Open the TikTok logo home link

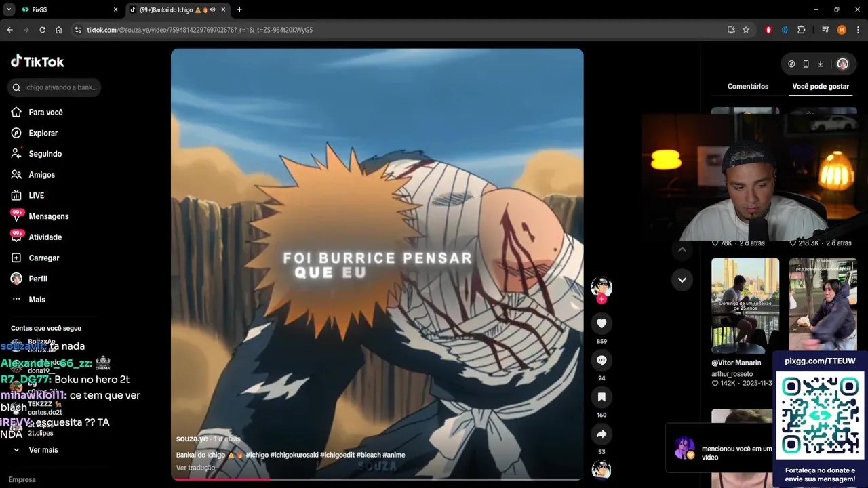point(37,62)
